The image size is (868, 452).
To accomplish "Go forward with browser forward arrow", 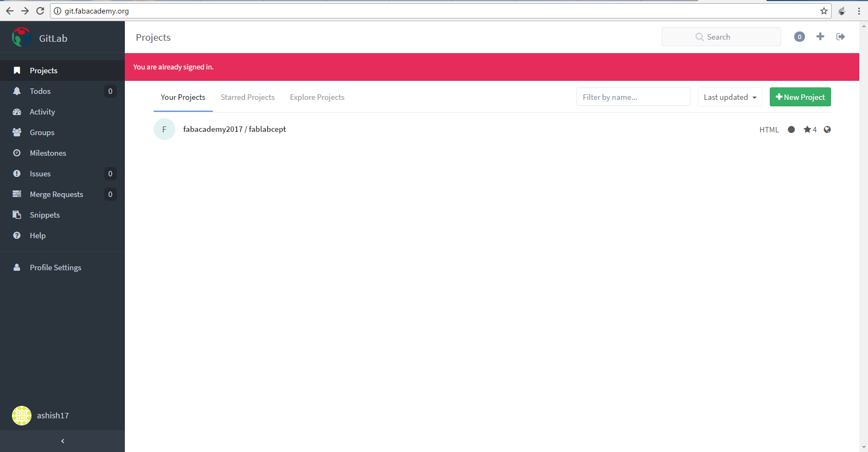I will [25, 11].
